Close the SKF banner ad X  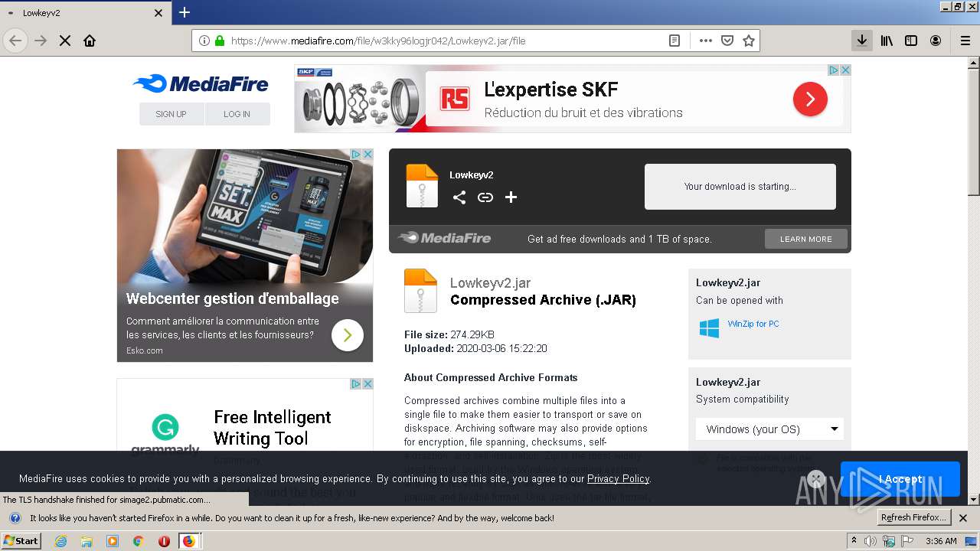click(x=845, y=70)
